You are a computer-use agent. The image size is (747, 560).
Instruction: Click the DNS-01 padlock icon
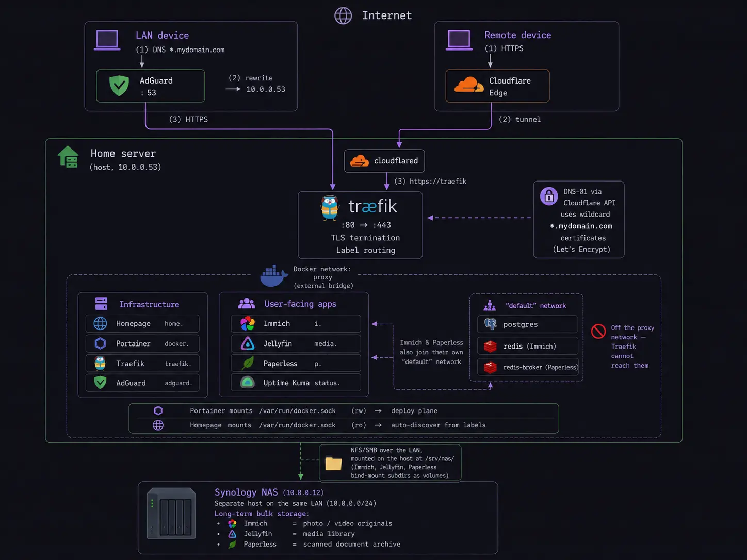(549, 196)
